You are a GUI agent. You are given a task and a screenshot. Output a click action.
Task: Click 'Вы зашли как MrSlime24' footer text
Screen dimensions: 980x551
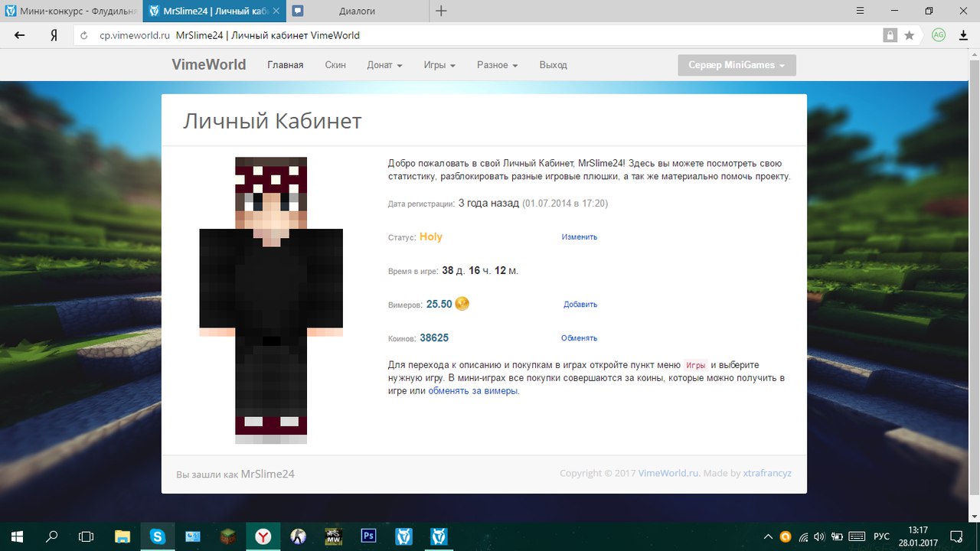(x=235, y=474)
